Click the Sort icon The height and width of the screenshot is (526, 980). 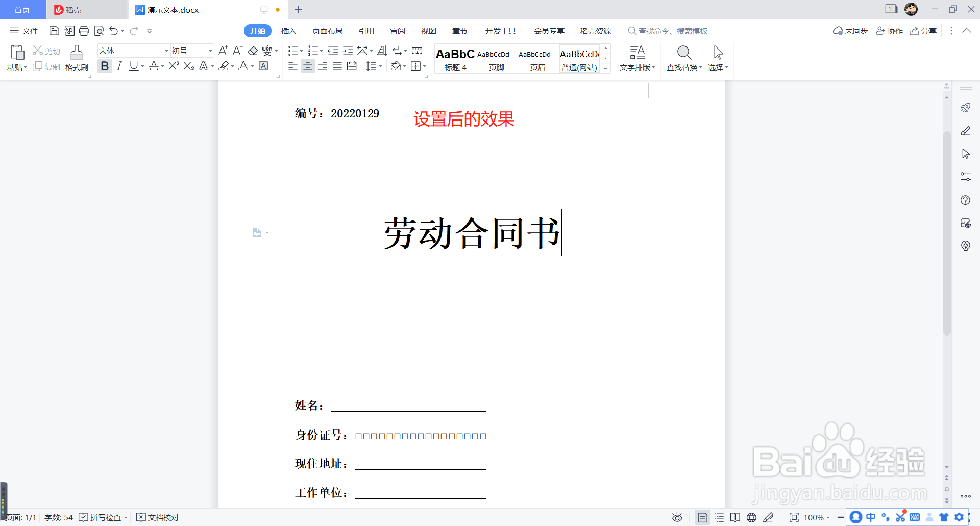point(382,51)
